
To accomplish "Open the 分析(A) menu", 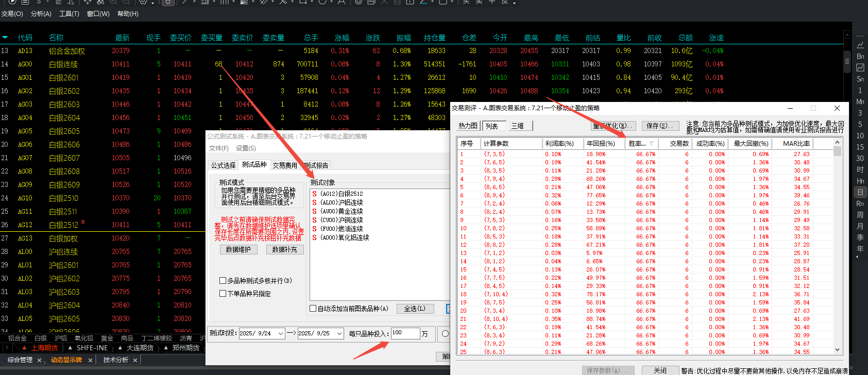I will [41, 14].
